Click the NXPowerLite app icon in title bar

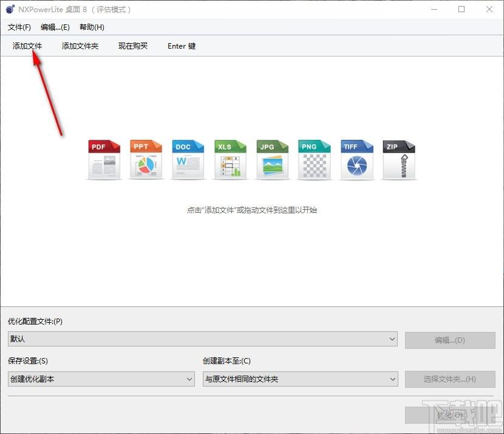[10, 9]
